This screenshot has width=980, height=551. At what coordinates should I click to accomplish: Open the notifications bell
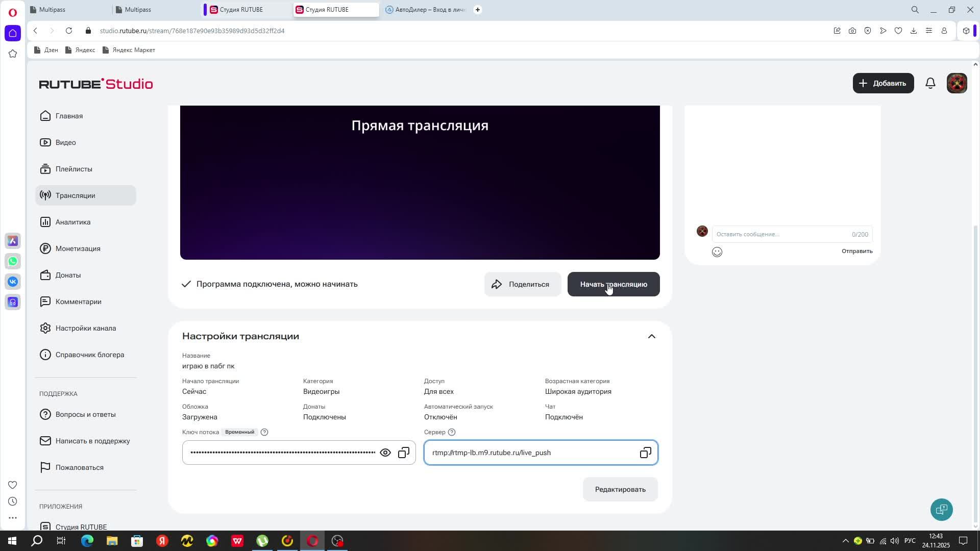click(930, 83)
